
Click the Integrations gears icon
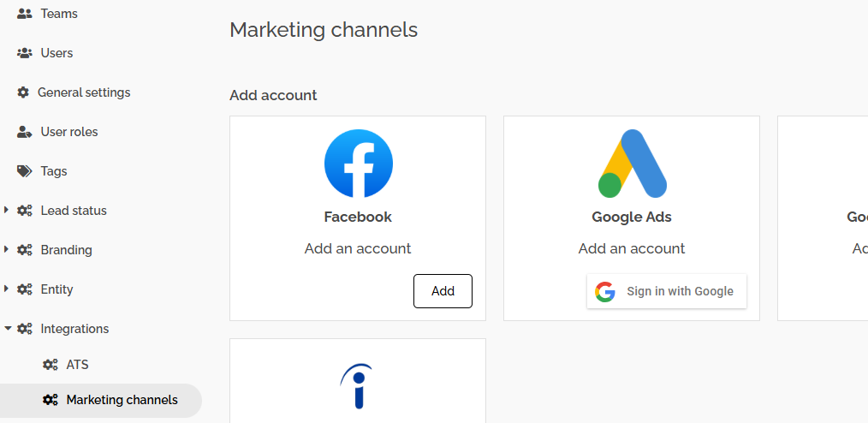click(24, 329)
